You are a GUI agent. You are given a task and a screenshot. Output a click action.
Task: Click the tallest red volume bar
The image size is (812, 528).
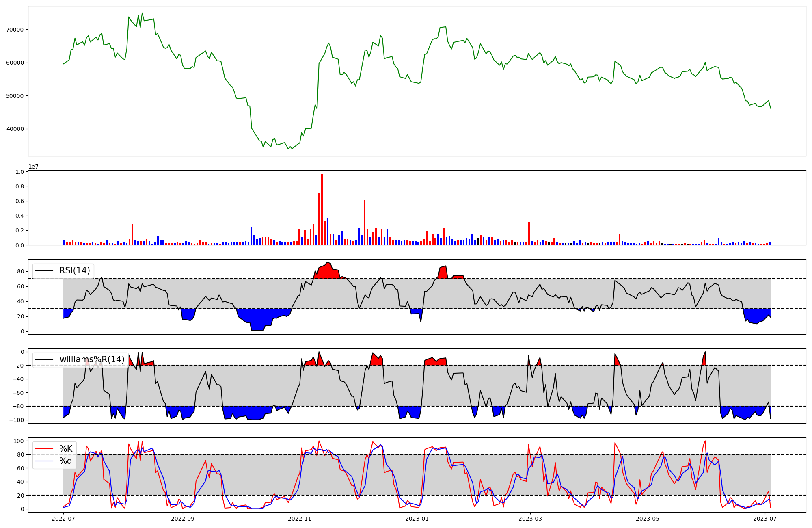click(x=322, y=209)
